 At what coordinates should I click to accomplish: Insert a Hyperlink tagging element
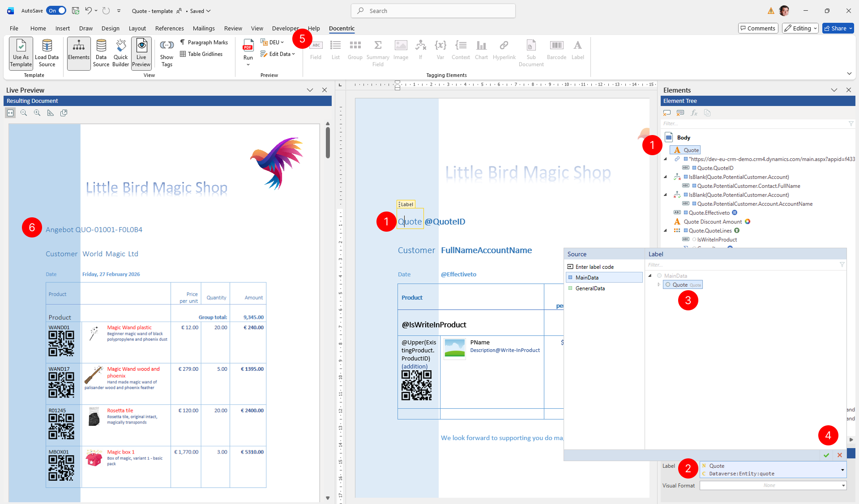(x=504, y=50)
